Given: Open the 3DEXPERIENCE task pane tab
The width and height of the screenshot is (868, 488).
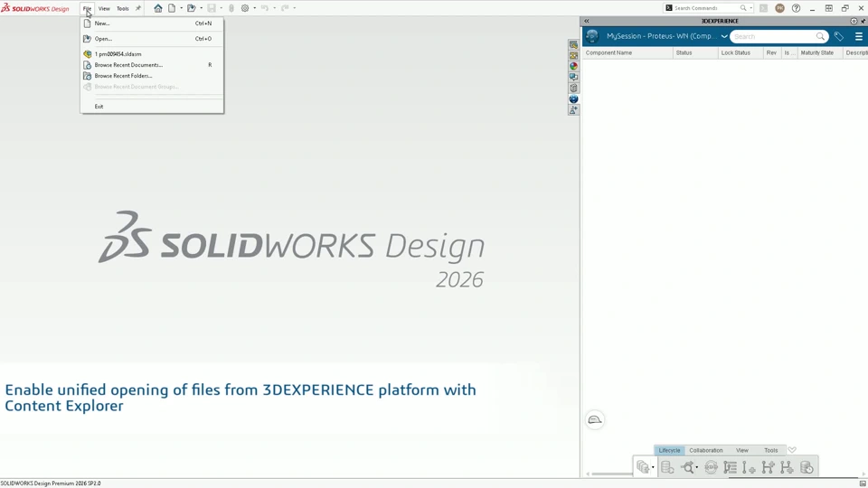Looking at the screenshot, I should 573,99.
